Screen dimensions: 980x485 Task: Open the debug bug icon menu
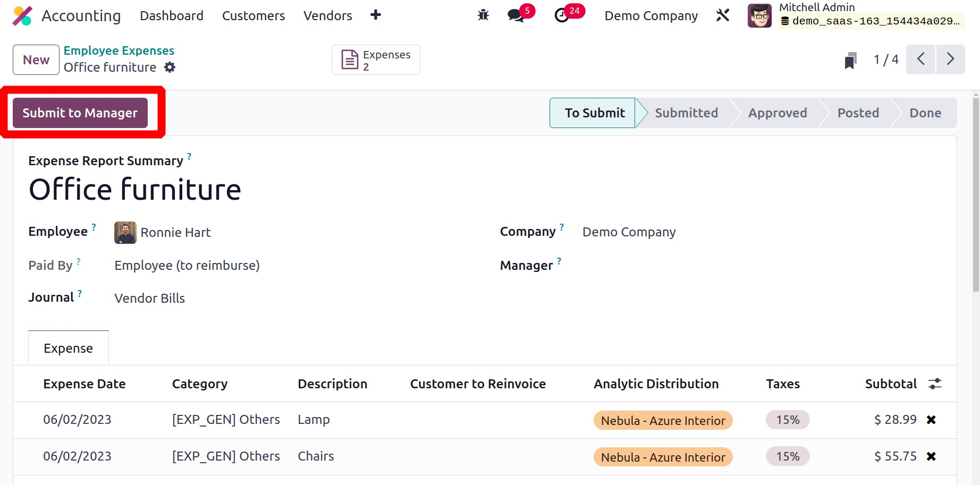(x=483, y=15)
